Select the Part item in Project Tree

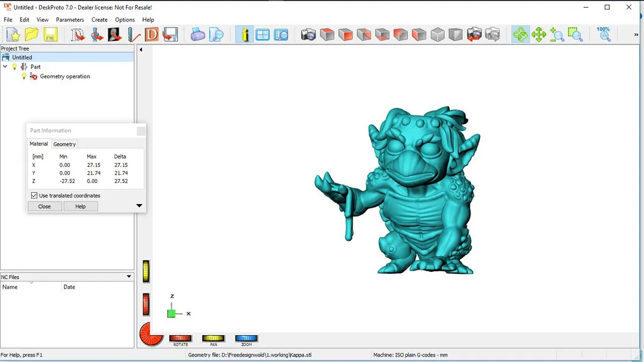point(35,67)
